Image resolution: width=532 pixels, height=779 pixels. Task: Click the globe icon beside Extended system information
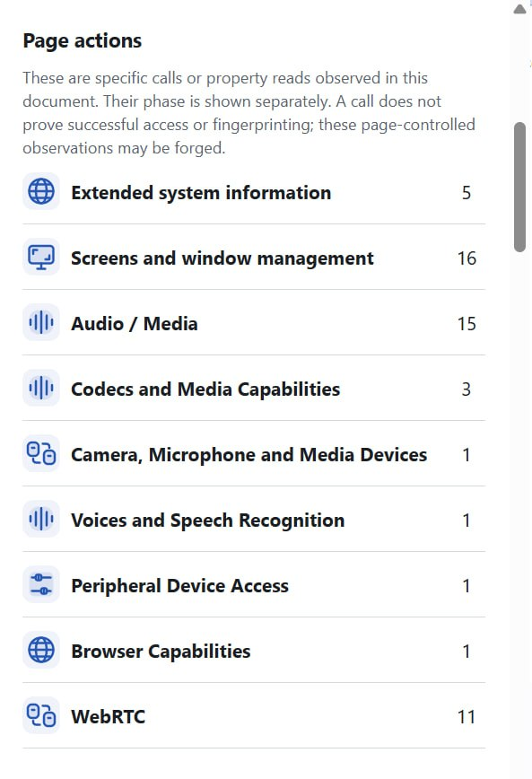[x=41, y=192]
